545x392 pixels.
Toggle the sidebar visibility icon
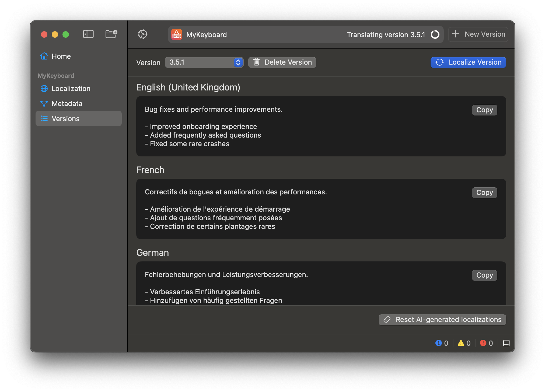(88, 34)
